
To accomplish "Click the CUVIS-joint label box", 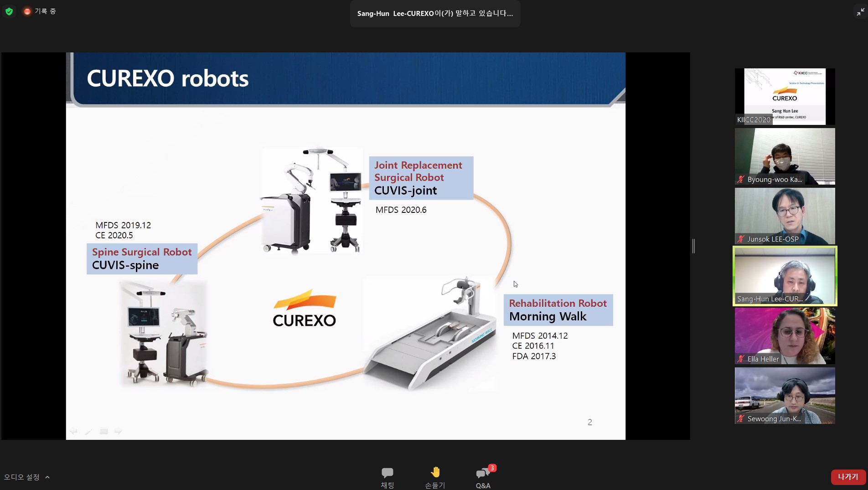I will [421, 178].
